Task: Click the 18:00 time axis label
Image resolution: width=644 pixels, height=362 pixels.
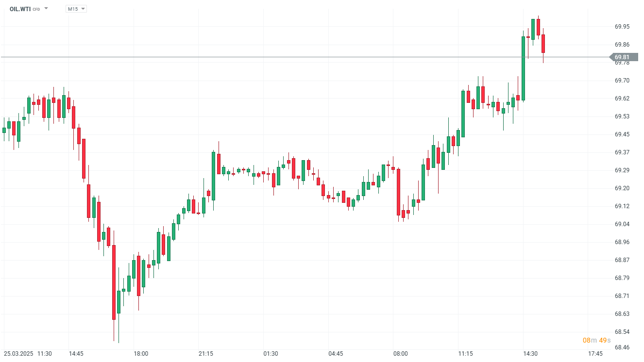Action: [141, 354]
